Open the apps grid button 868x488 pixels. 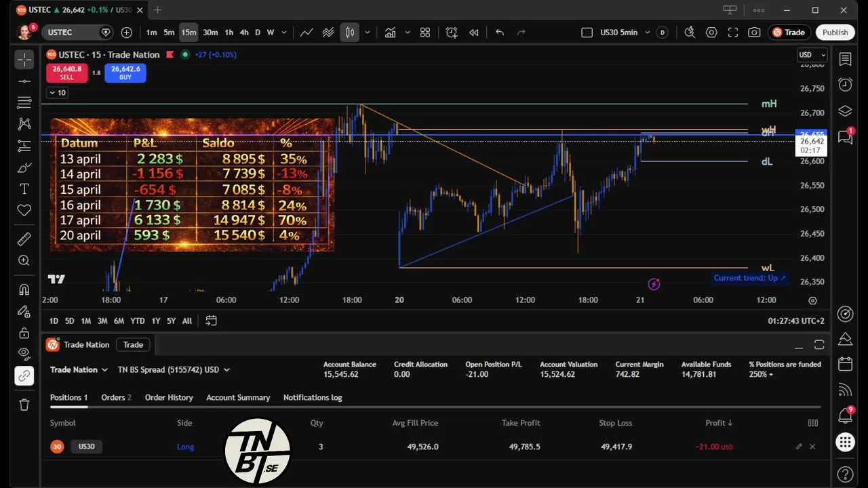845,443
